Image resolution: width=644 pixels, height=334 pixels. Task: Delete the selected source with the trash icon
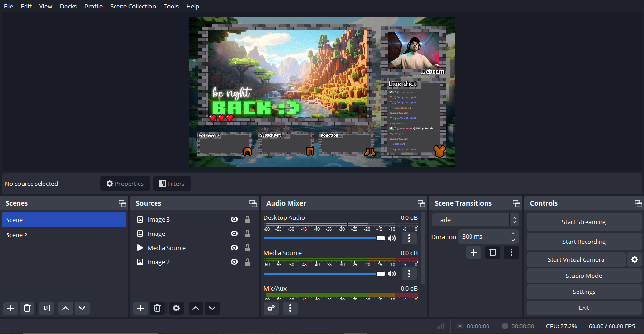(157, 308)
